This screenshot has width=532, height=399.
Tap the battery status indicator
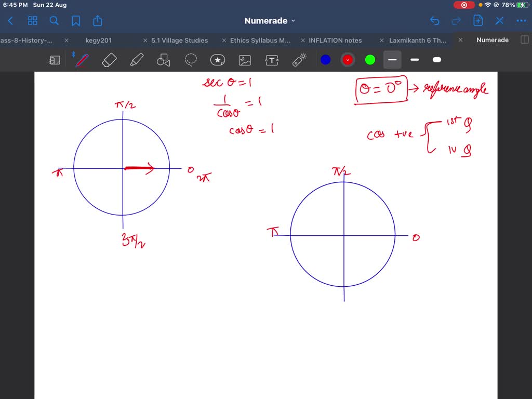pos(523,5)
